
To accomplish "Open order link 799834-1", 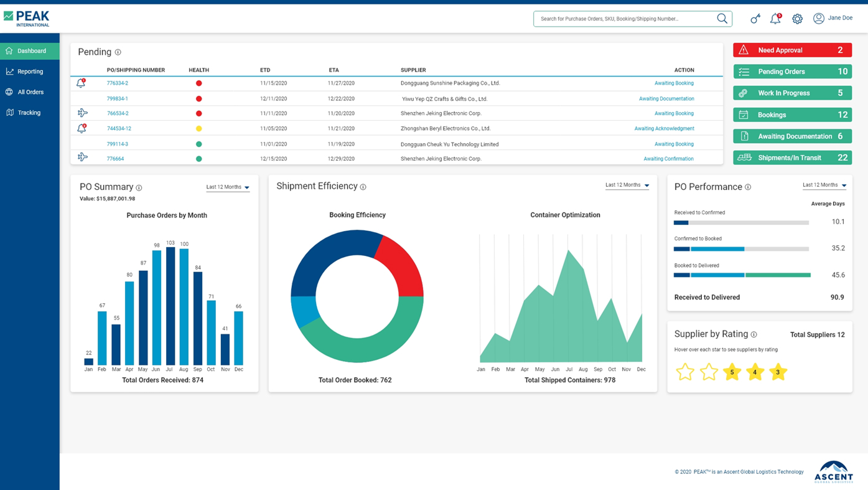I will [x=117, y=98].
